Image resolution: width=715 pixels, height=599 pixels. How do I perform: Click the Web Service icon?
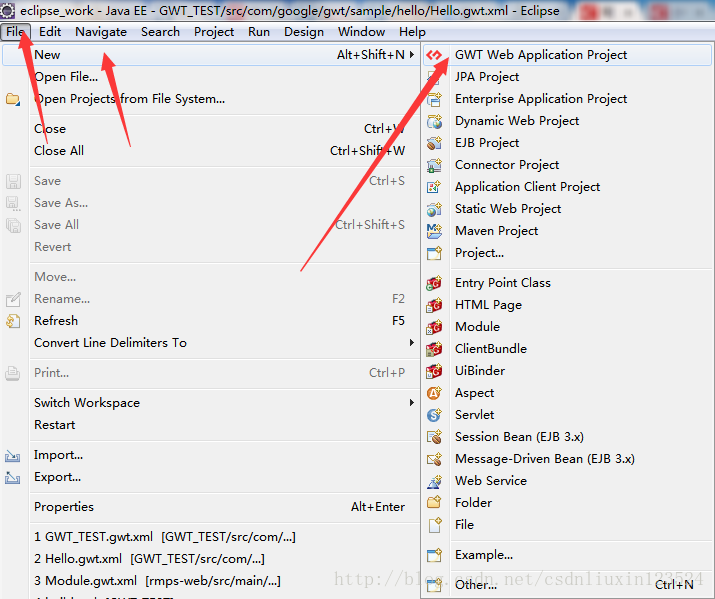tap(434, 481)
